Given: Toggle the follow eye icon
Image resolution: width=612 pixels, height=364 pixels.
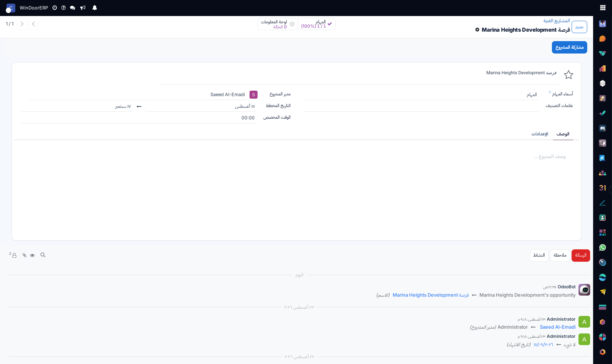Looking at the screenshot, I should [32, 255].
